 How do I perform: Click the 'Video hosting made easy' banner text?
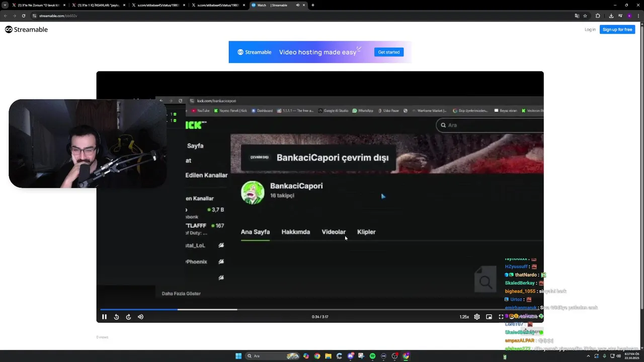click(317, 52)
